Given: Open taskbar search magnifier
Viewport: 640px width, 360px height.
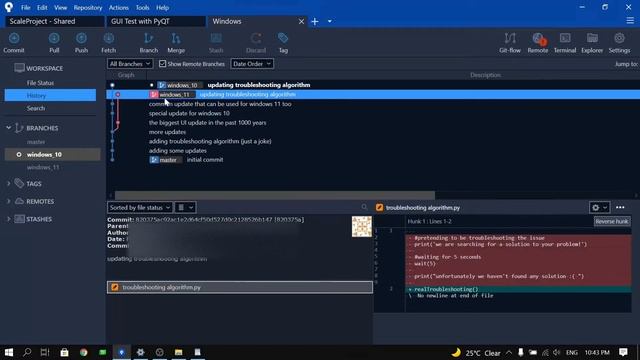Looking at the screenshot, I should pos(27,352).
